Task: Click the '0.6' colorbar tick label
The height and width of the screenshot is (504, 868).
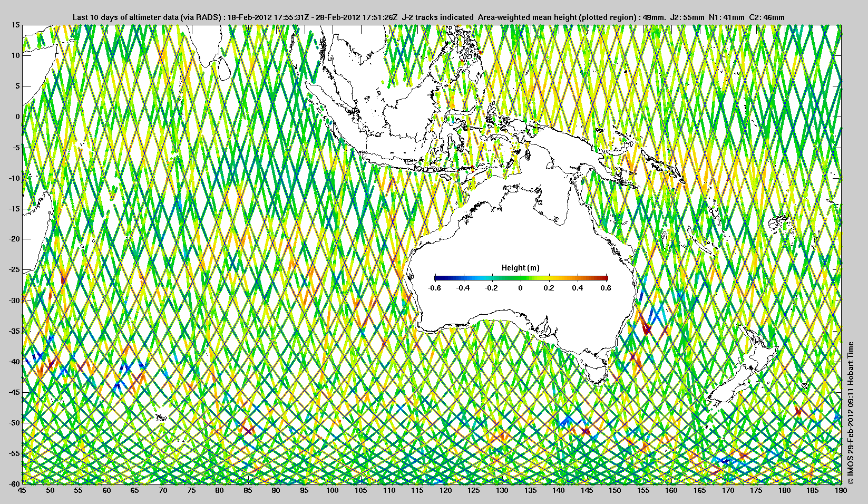Action: tap(606, 288)
